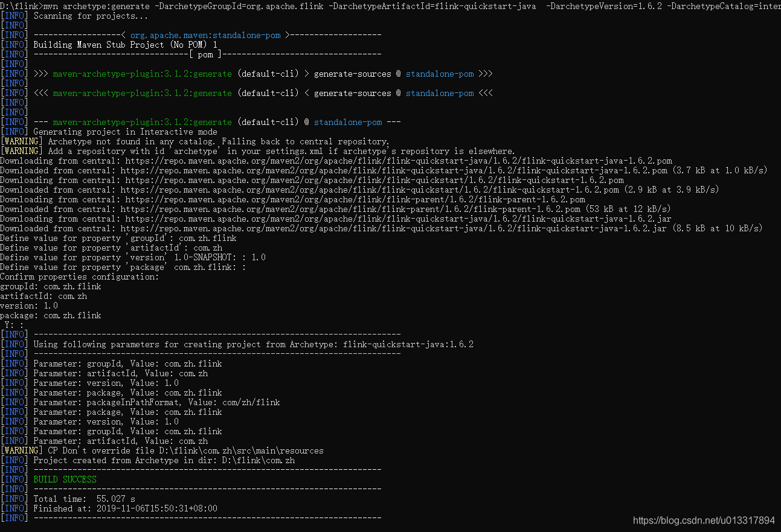781x532 pixels.
Task: Click 'Generating project in Interactive mode' line
Action: pyautogui.click(x=125, y=132)
